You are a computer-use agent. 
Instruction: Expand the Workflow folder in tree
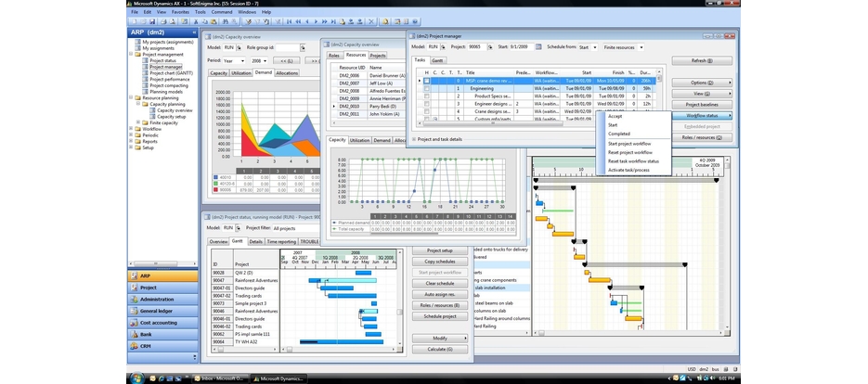[x=131, y=129]
